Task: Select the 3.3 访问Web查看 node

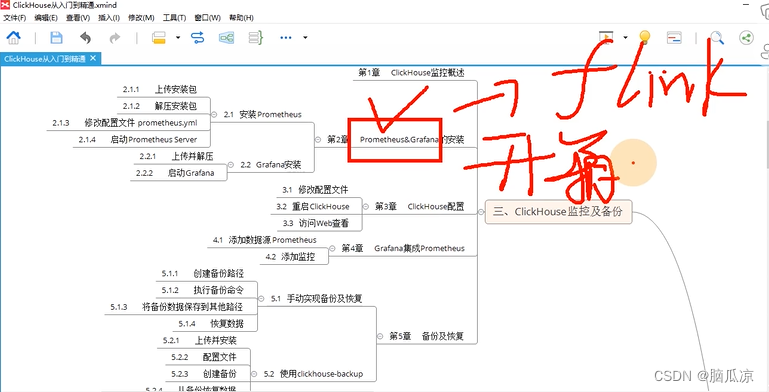Action: click(316, 223)
